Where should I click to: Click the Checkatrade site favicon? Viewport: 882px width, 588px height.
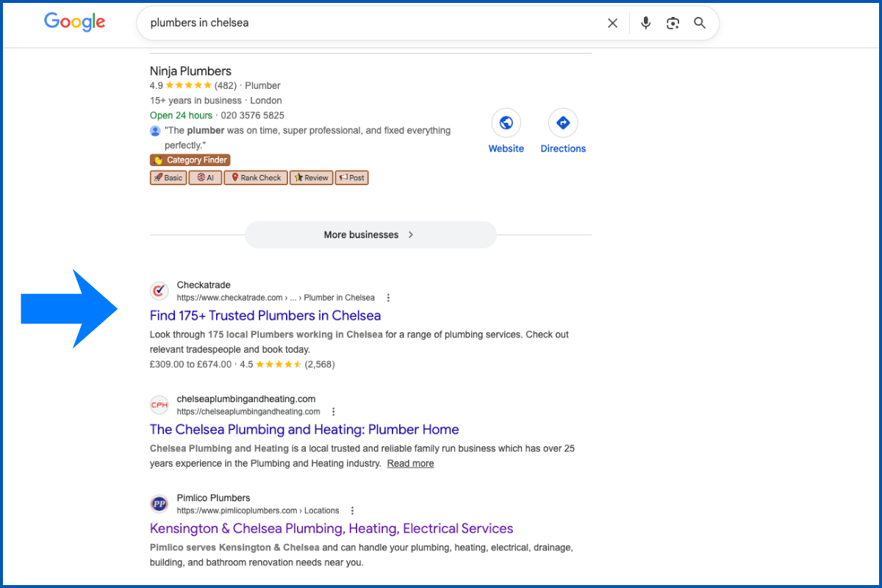pyautogui.click(x=159, y=290)
